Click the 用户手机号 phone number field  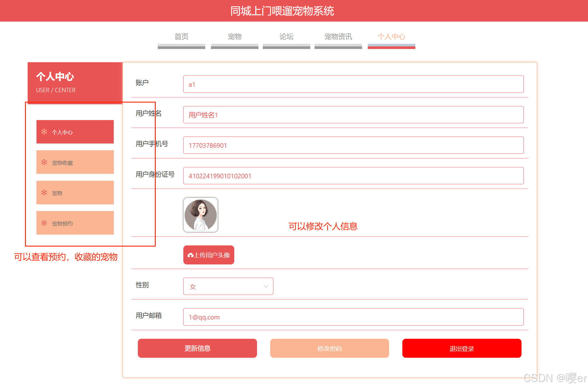coord(353,145)
